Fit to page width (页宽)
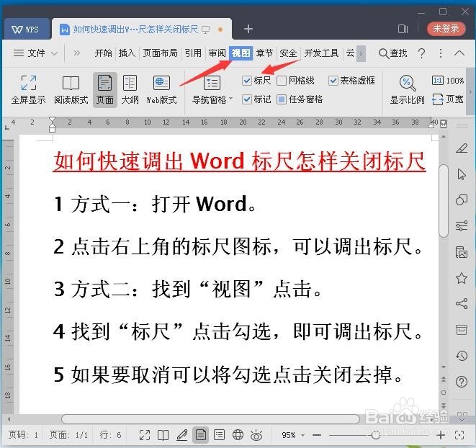The height and width of the screenshot is (448, 476). coord(448,99)
